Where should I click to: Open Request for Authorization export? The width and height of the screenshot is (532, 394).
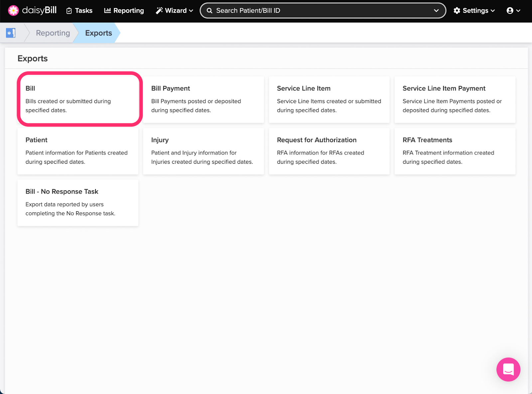click(x=329, y=151)
